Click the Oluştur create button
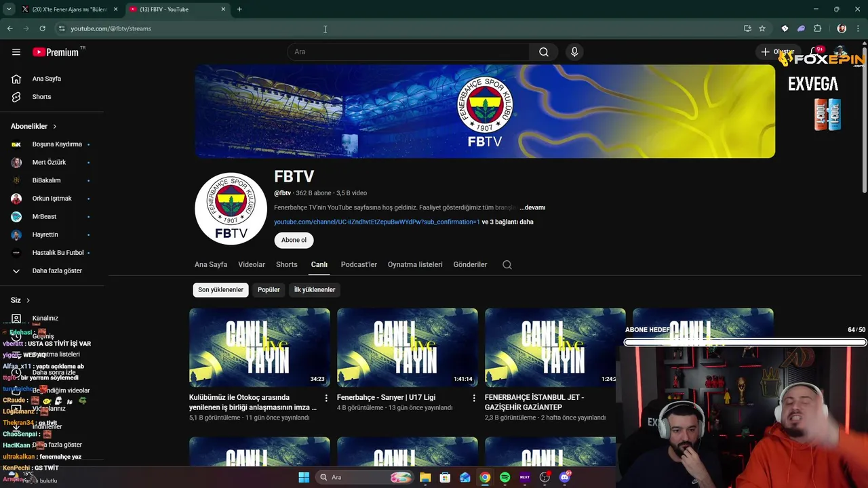This screenshot has height=488, width=868. pos(777,52)
